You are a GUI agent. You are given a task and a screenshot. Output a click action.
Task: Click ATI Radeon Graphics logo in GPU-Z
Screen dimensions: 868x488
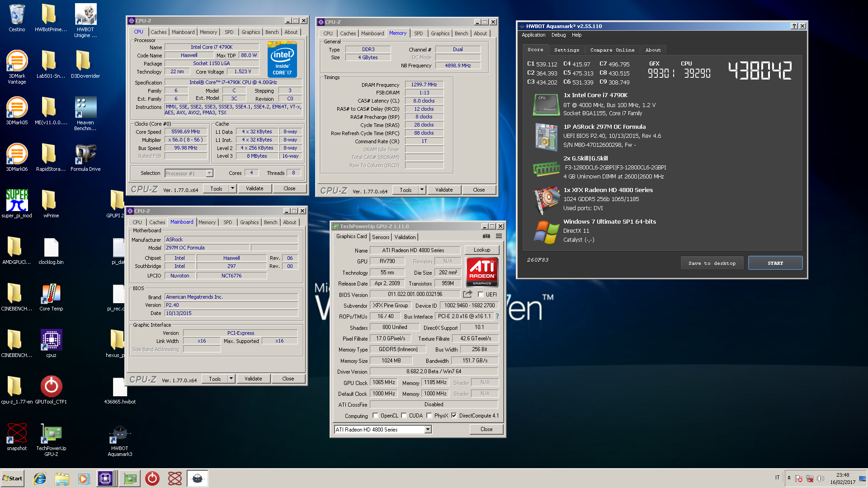(482, 272)
